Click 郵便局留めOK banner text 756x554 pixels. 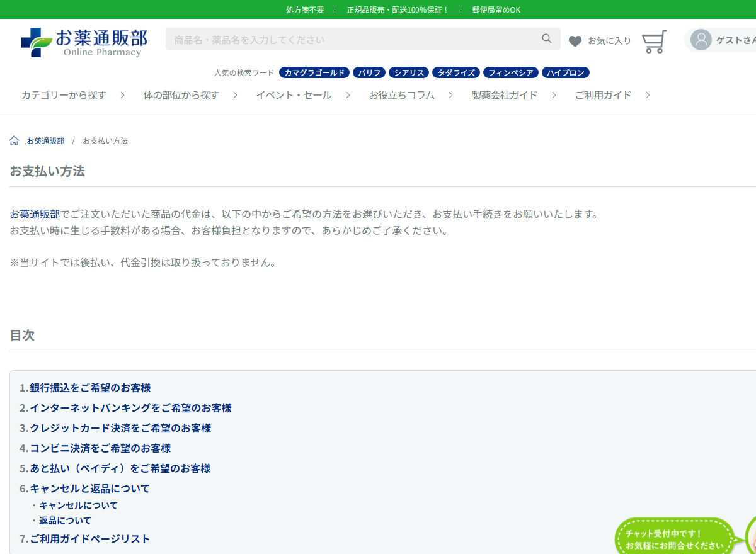click(496, 9)
